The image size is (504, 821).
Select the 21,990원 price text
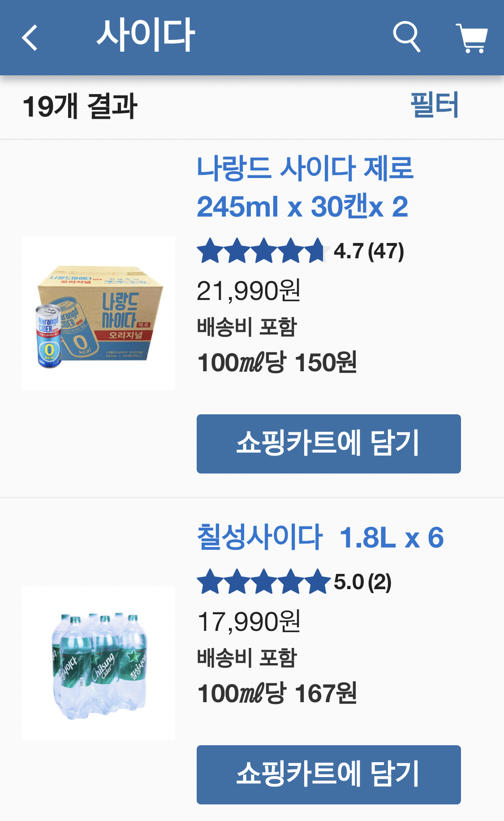(x=249, y=291)
